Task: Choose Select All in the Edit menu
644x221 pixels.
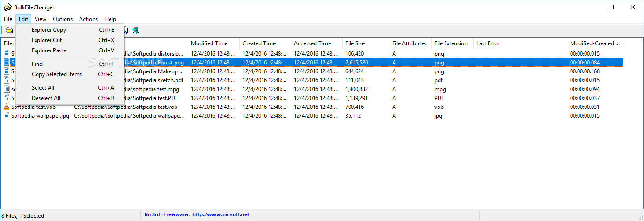Action: 70,88
